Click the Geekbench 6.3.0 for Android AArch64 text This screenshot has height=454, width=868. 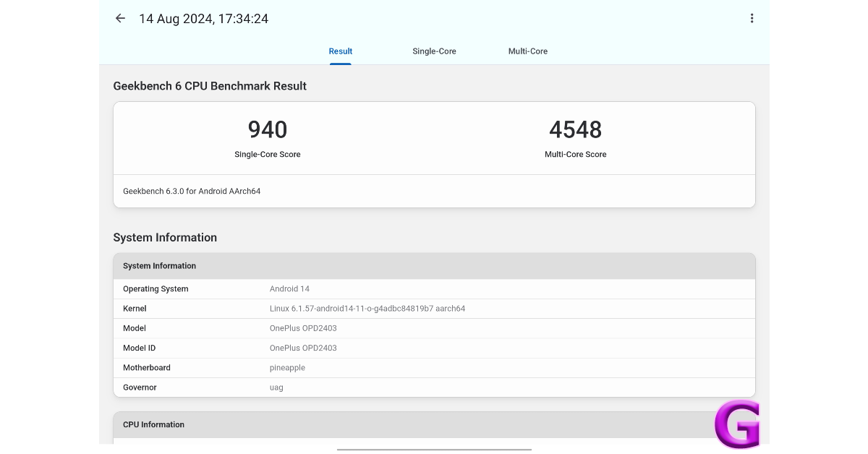tap(192, 192)
